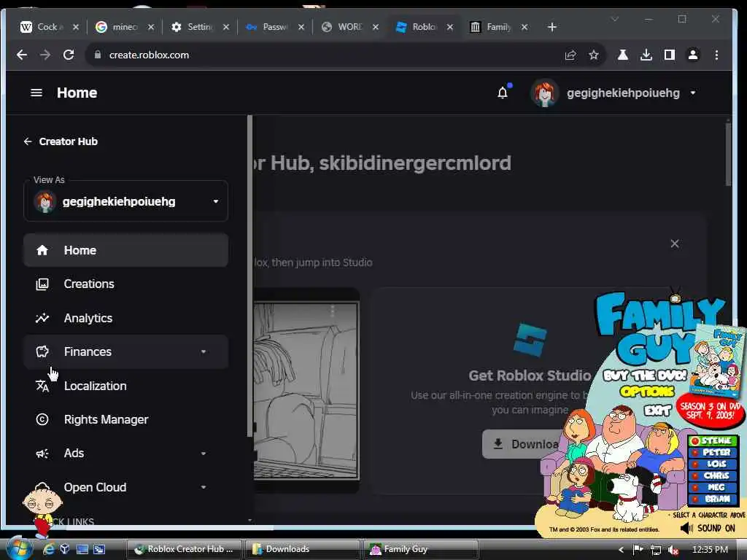The image size is (747, 560).
Task: Open the View As account selector
Action: [125, 201]
